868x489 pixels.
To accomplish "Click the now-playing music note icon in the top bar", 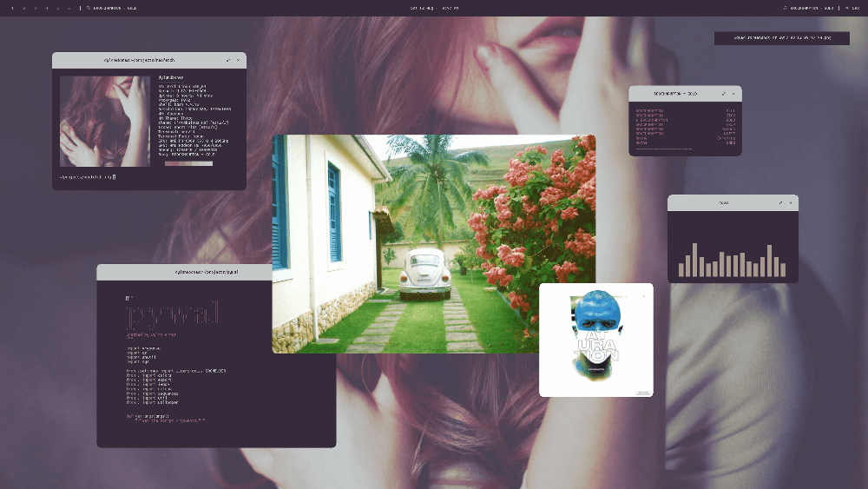I will click(785, 9).
